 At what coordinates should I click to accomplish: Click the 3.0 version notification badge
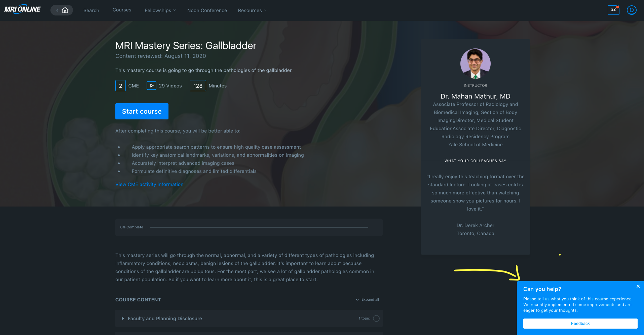(613, 10)
